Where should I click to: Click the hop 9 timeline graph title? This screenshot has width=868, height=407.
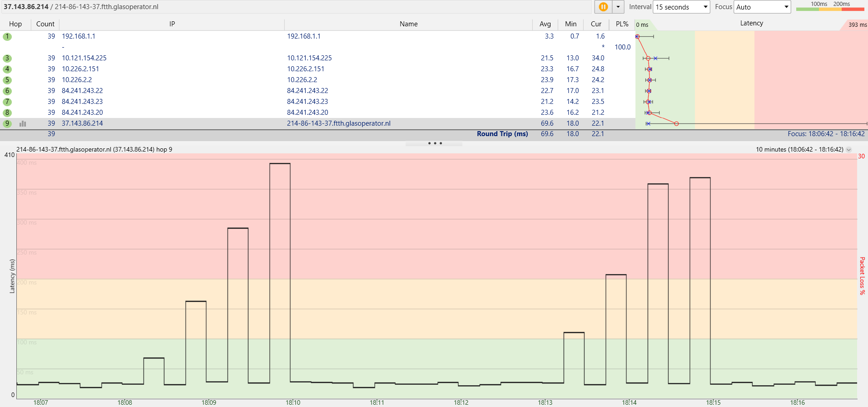[x=94, y=149]
